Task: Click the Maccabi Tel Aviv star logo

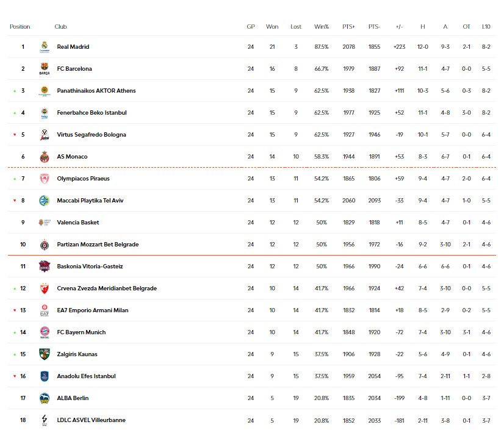Action: [x=45, y=201]
